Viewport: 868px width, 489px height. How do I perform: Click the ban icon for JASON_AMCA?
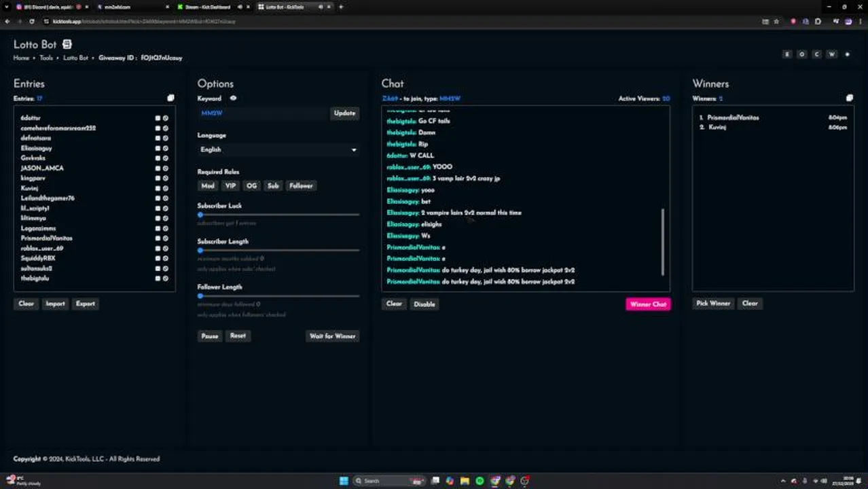[x=165, y=168]
